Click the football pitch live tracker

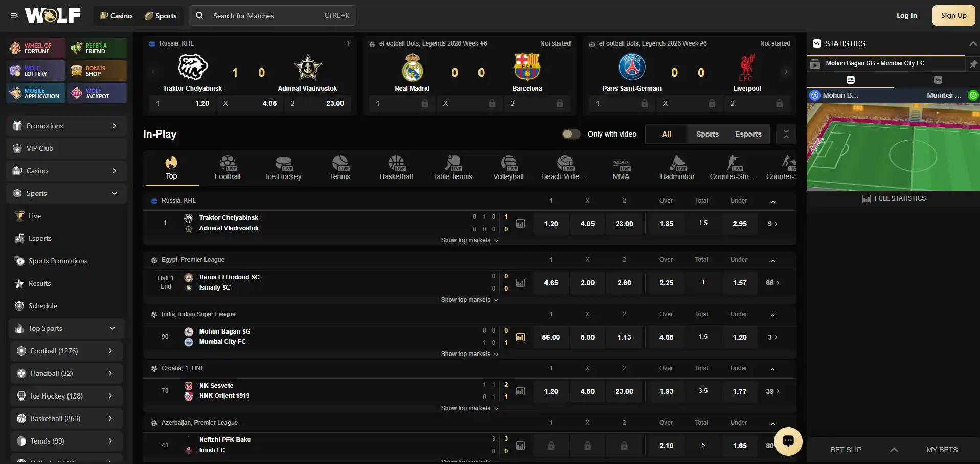pyautogui.click(x=893, y=147)
